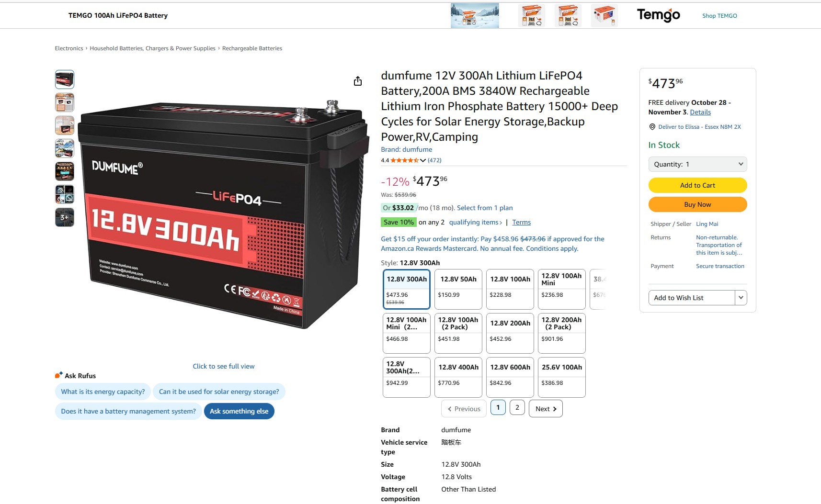This screenshot has height=504, width=821.
Task: Expand the Add to Wish List arrow
Action: point(741,298)
